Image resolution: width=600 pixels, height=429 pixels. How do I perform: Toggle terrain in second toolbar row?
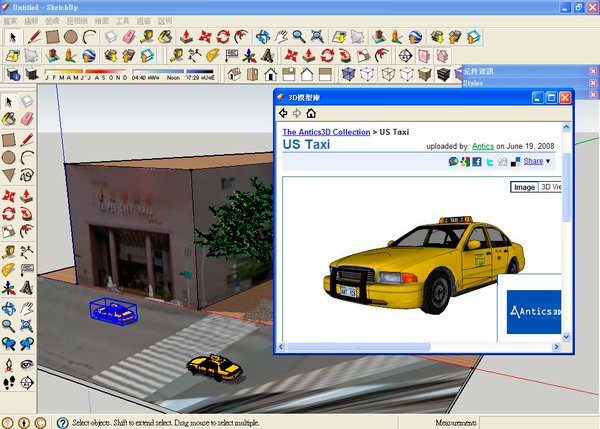click(x=31, y=56)
